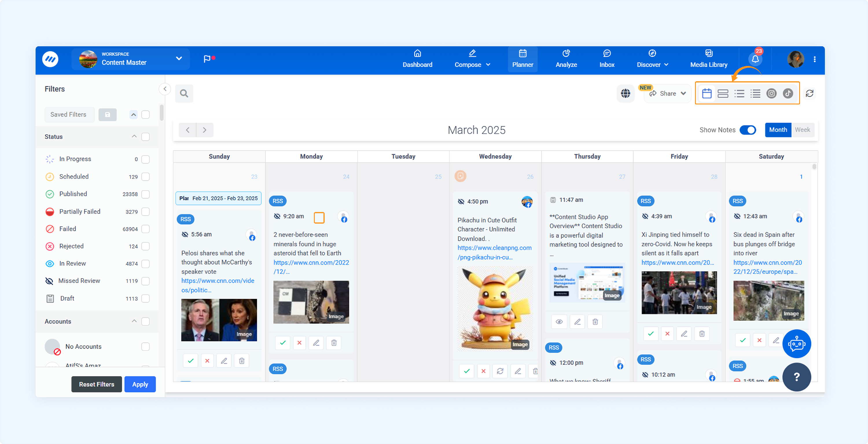Open the Instagram grid view
Image resolution: width=868 pixels, height=444 pixels.
pos(771,93)
